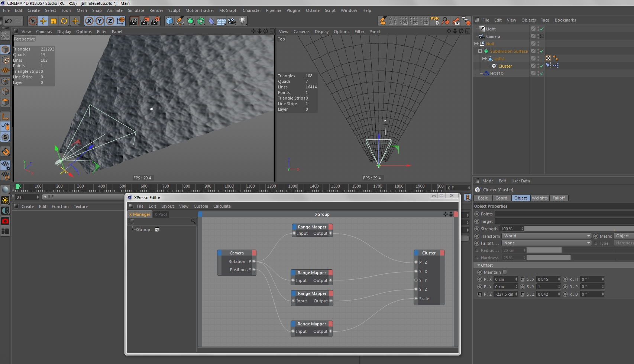634x364 pixels.
Task: Collapse the Null object tree node
Action: pyautogui.click(x=476, y=44)
